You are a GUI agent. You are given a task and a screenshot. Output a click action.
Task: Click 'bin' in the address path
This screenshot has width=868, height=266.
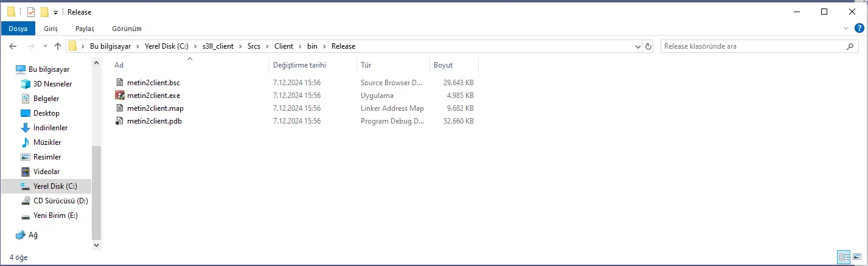pyautogui.click(x=312, y=46)
